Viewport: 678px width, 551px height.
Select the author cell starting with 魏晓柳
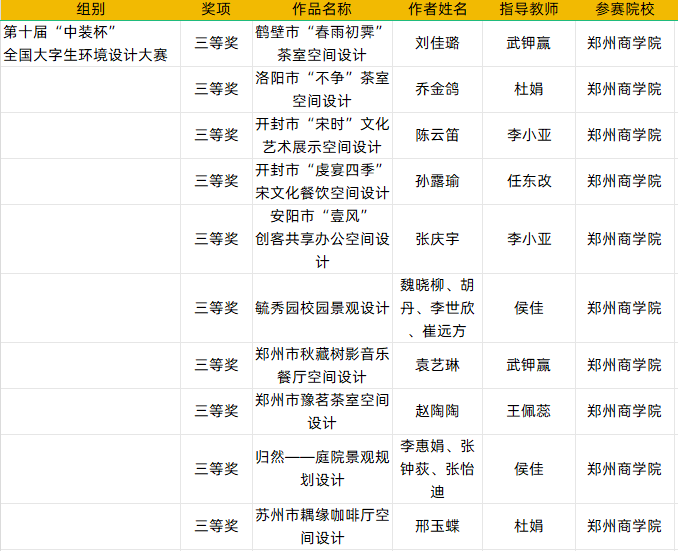click(437, 308)
